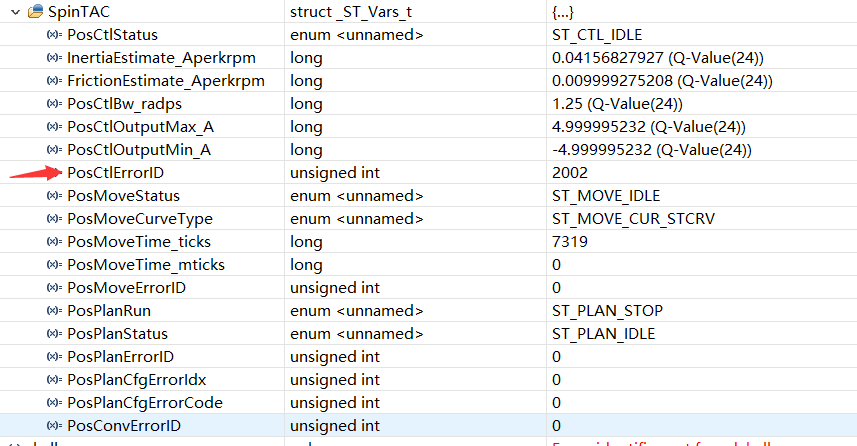Click the variable icon beside PosMoveTime_ticks
Viewport: 857px width, 446px height.
(54, 241)
